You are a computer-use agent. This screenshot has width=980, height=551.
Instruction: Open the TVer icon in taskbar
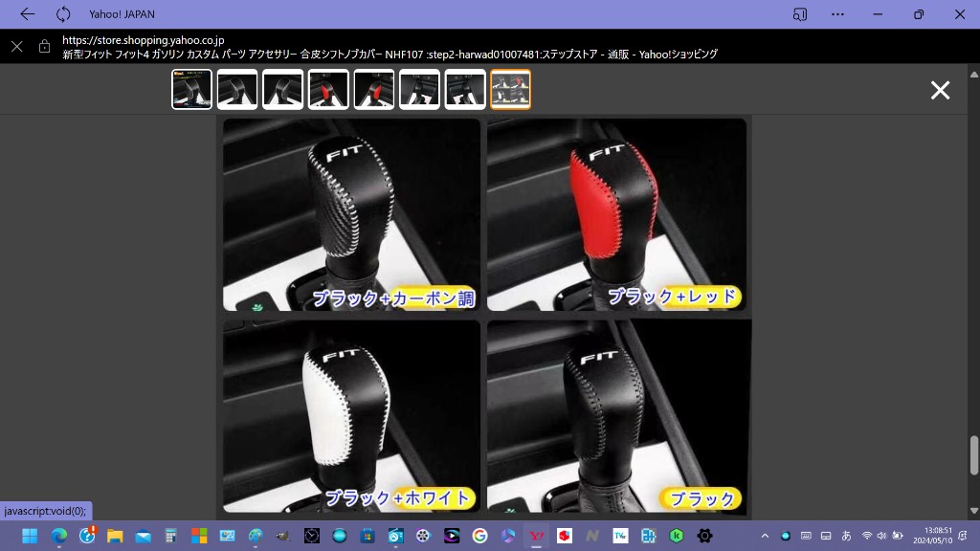point(620,536)
